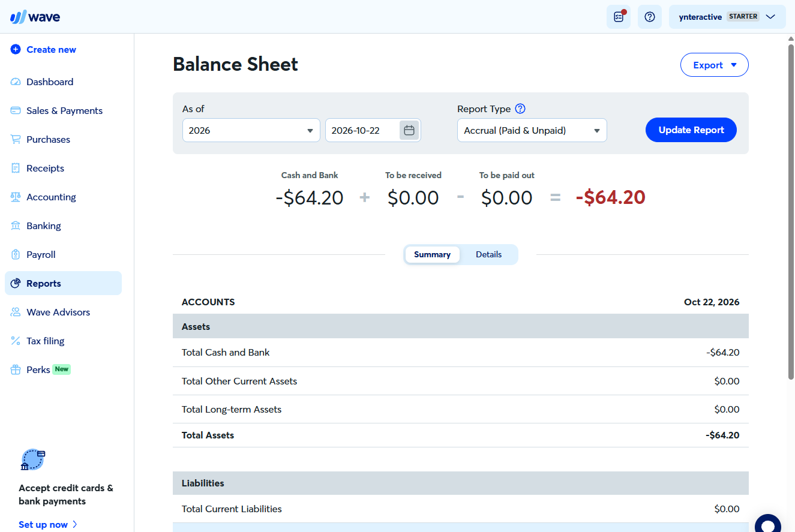
Task: Open the Perks page with New badge
Action: point(63,370)
